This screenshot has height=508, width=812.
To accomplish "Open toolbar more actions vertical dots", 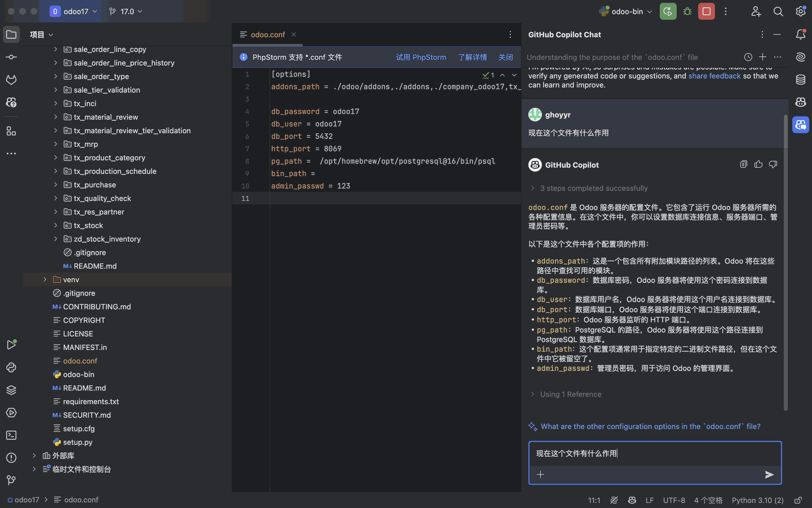I will (x=726, y=11).
